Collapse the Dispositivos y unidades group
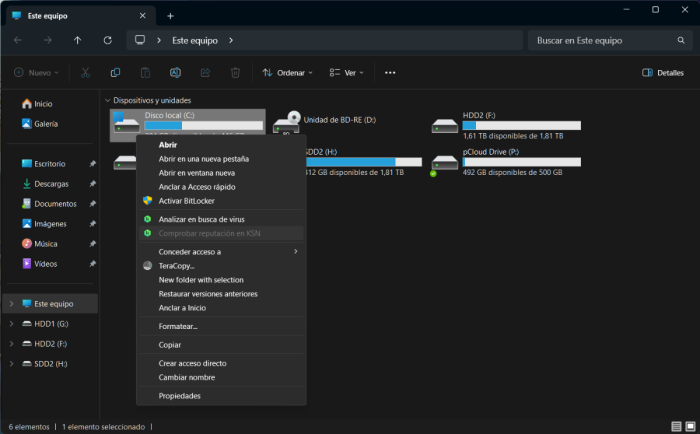The width and height of the screenshot is (700, 434). click(x=107, y=101)
